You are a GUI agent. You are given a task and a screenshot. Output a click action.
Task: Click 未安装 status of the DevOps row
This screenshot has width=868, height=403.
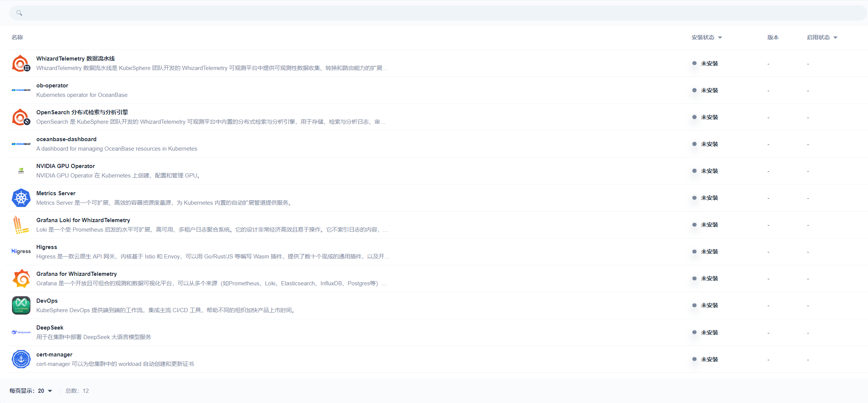click(709, 305)
